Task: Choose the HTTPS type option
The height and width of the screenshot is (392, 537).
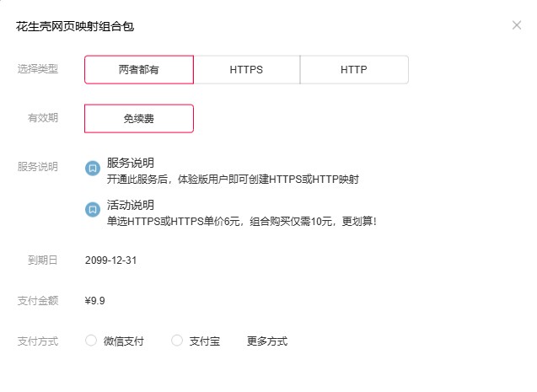Action: click(246, 69)
